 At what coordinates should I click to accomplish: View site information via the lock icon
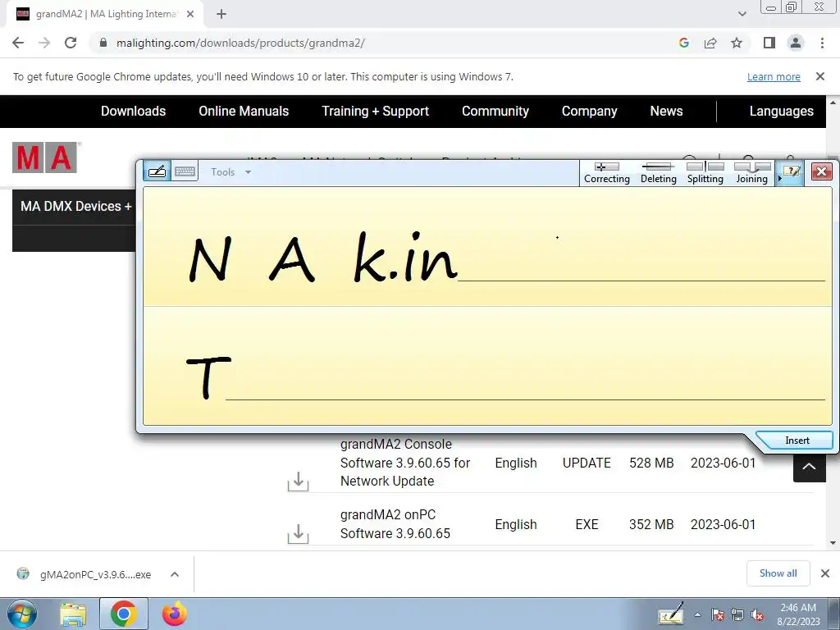[x=103, y=43]
